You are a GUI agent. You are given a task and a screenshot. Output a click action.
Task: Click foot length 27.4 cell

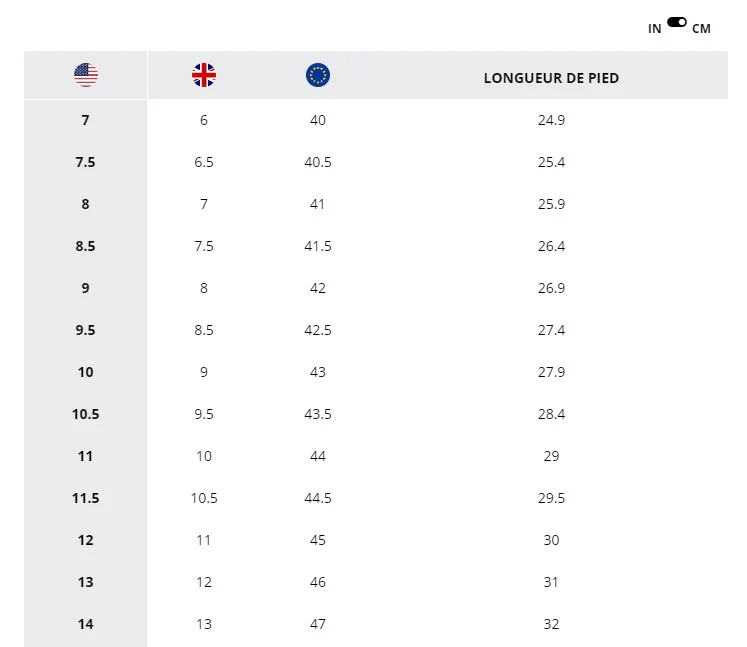coord(551,330)
